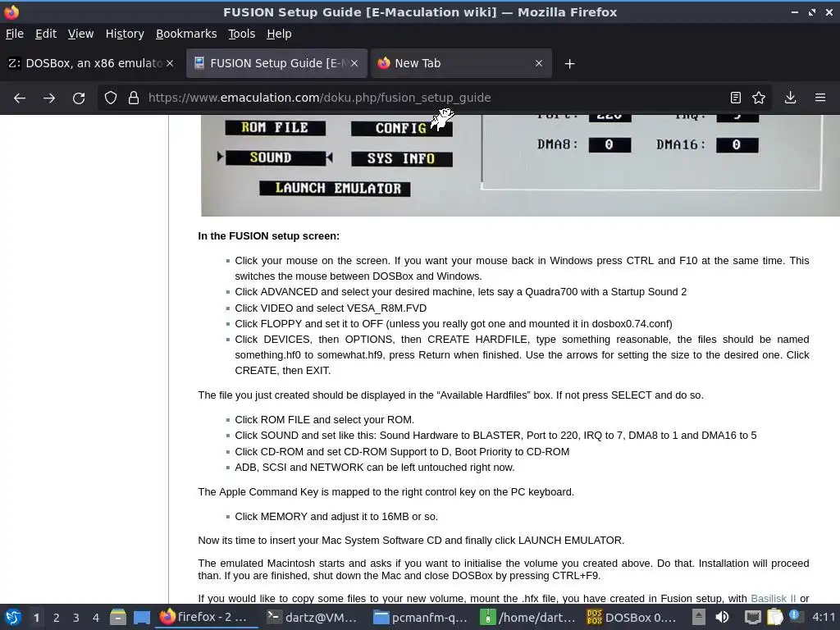Close the New Tab tab
The image size is (840, 630).
pyautogui.click(x=539, y=63)
